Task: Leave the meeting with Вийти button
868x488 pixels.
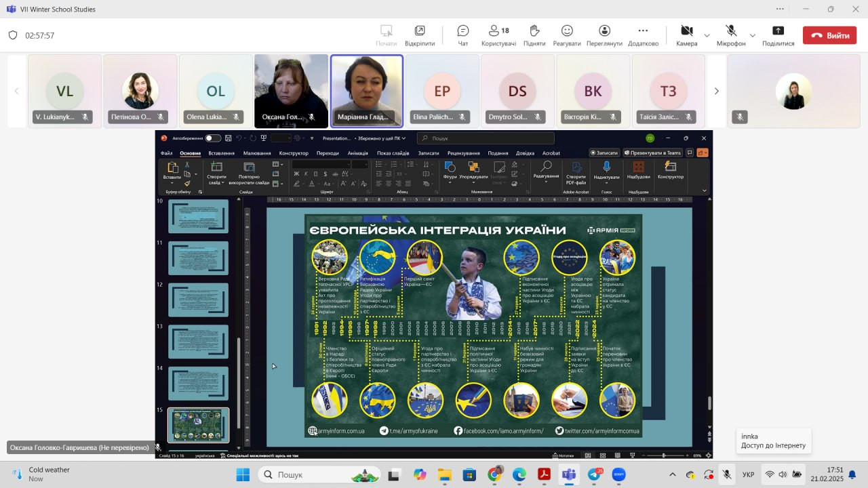Action: 829,35
